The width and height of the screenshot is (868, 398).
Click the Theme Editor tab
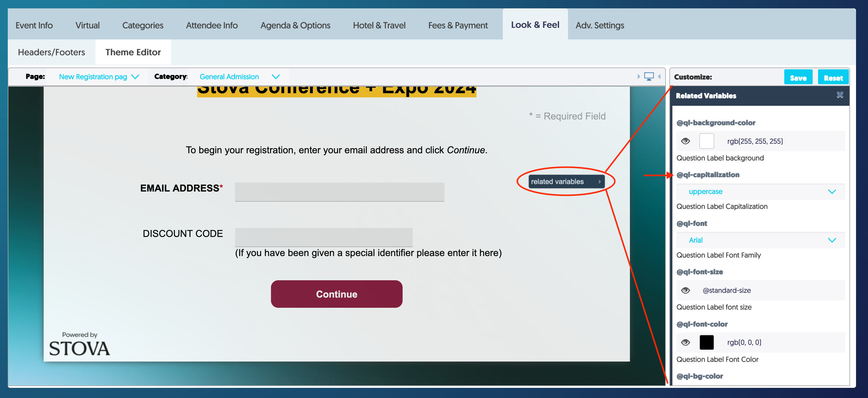[x=133, y=52]
